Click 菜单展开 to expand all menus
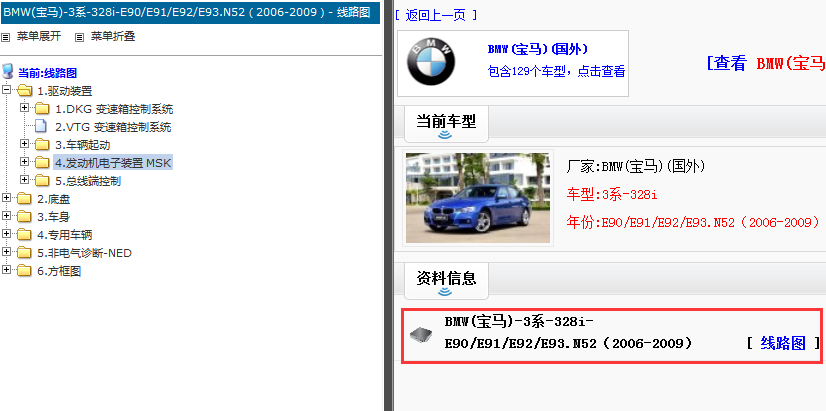Viewport: 826px width, 411px height. pyautogui.click(x=39, y=36)
